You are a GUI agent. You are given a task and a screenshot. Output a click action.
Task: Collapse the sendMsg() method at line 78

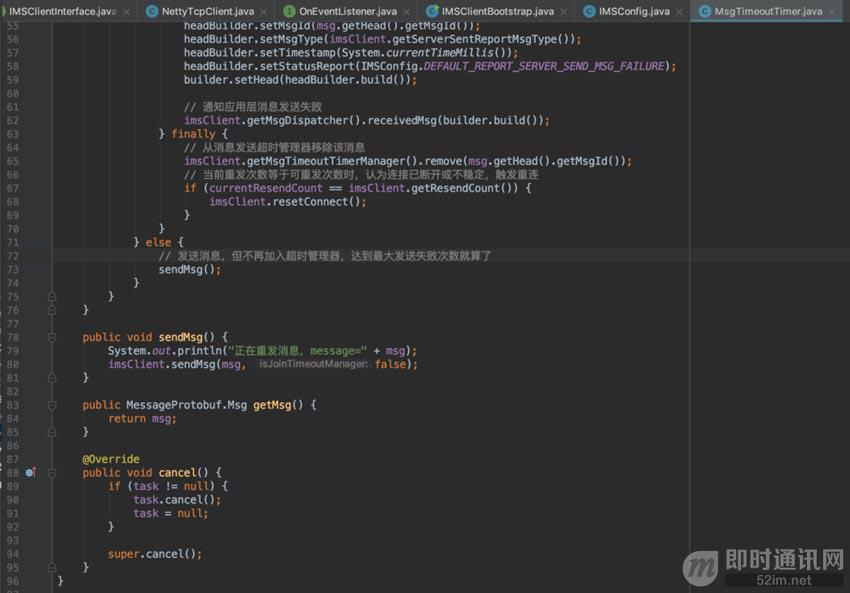(52, 337)
